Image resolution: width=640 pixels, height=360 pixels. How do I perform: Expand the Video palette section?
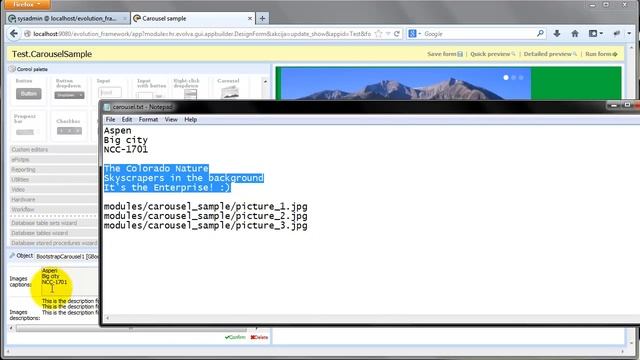[53, 189]
